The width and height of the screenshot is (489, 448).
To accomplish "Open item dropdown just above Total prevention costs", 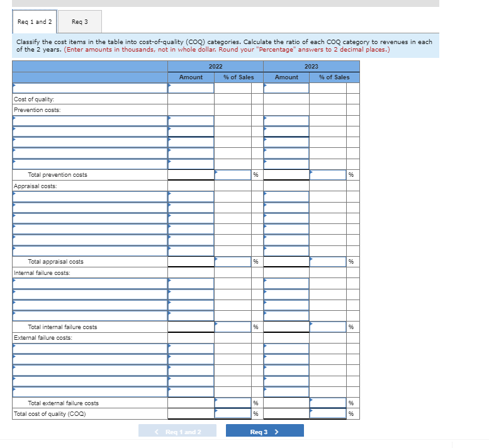I will click(x=90, y=164).
